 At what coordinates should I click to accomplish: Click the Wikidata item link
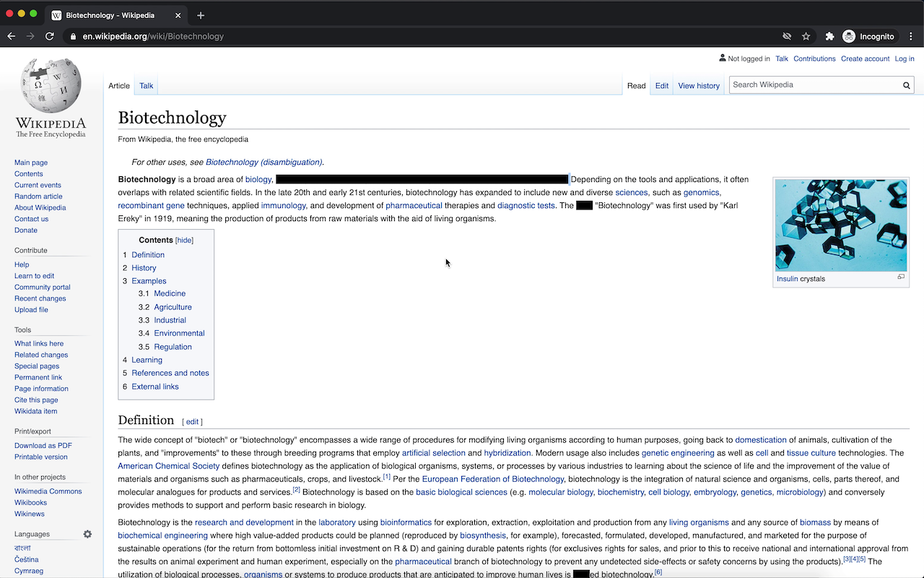[x=36, y=412]
